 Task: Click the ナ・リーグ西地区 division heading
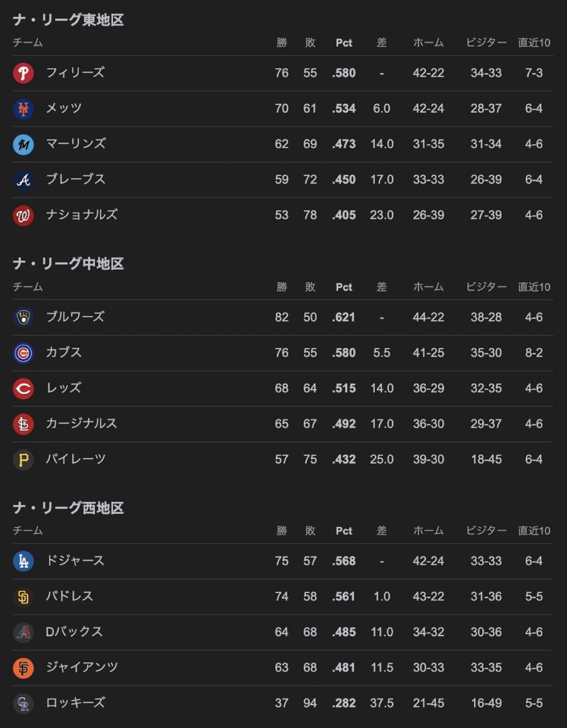[x=69, y=508]
